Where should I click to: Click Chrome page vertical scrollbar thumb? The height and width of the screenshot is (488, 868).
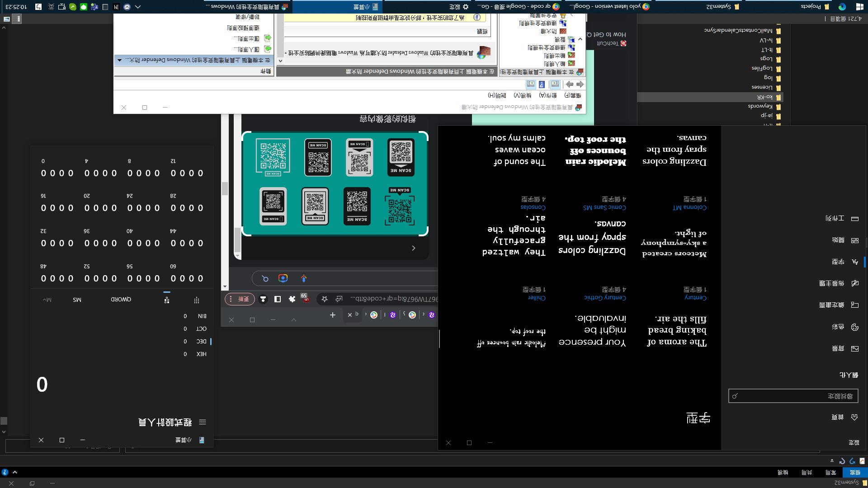point(225,188)
